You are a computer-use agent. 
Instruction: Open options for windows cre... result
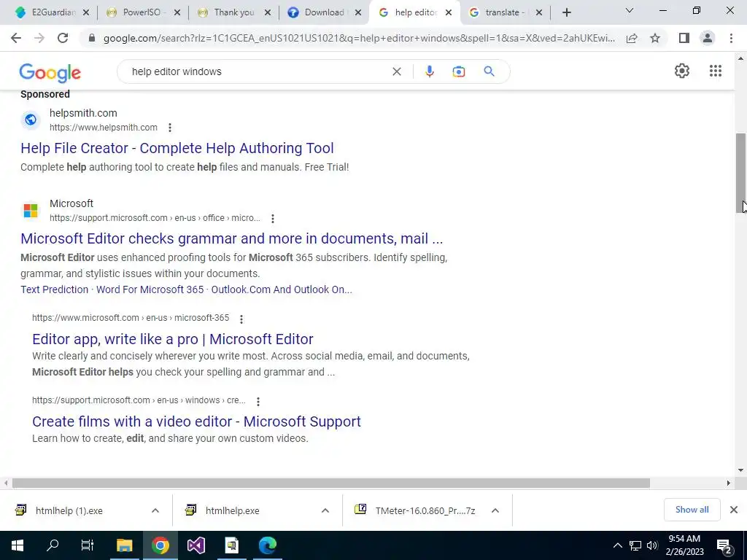point(258,402)
